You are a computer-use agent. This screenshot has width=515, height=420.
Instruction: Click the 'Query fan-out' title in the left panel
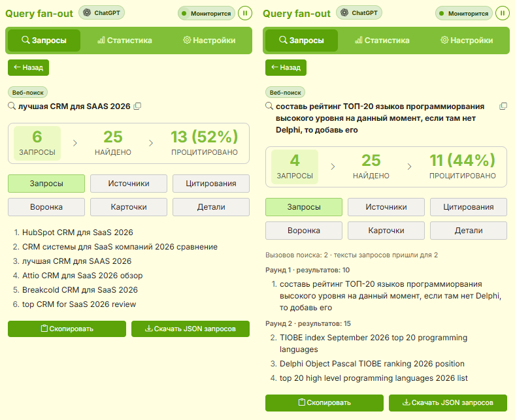point(39,14)
